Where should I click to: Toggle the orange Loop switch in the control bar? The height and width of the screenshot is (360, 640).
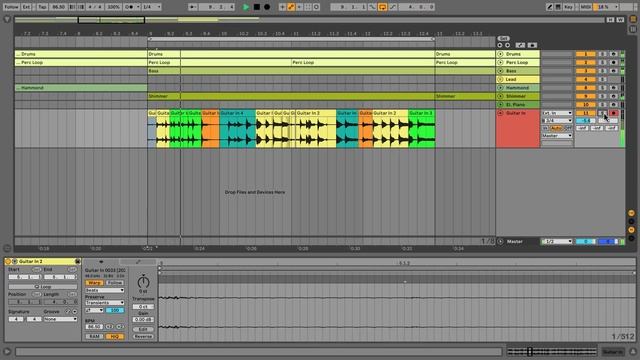click(382, 7)
